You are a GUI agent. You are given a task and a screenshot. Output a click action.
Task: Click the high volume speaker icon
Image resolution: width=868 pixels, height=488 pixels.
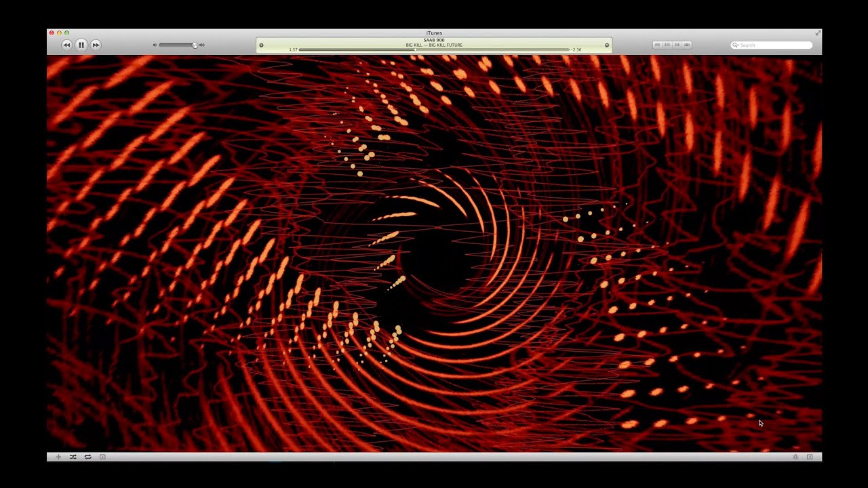202,45
